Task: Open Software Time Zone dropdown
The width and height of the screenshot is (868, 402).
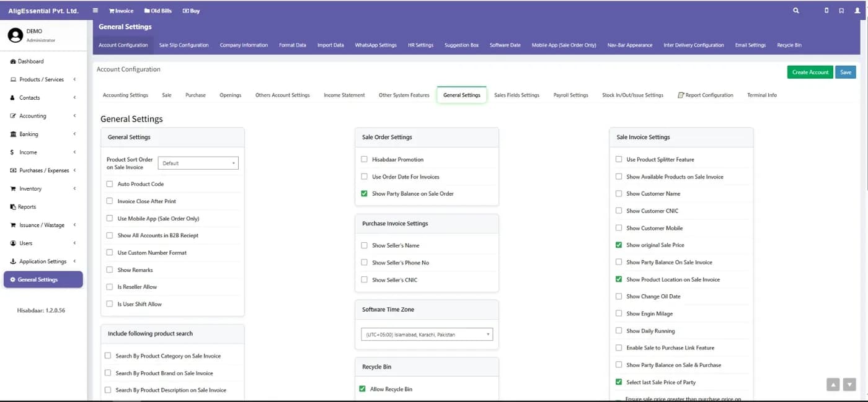Action: click(427, 334)
